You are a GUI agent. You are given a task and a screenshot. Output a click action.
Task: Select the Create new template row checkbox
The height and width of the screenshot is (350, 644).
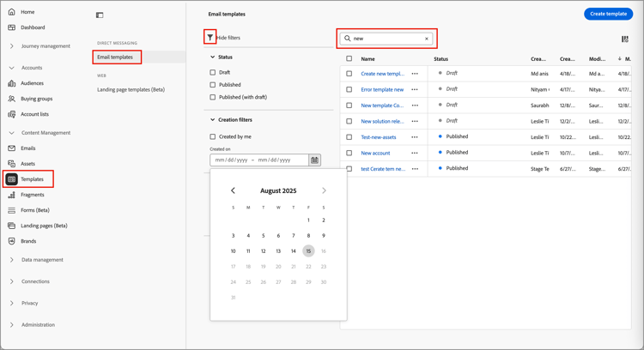(349, 74)
